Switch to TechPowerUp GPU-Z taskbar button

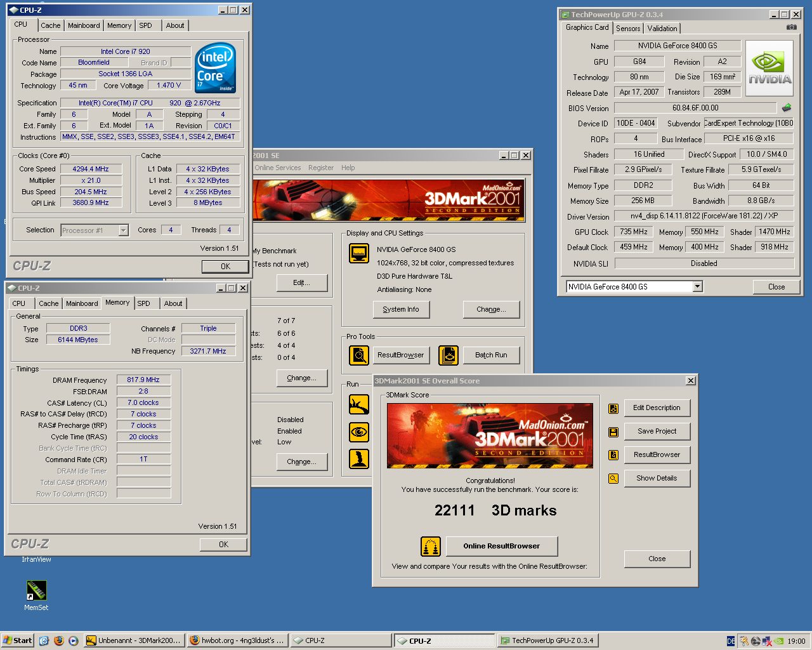click(x=548, y=640)
